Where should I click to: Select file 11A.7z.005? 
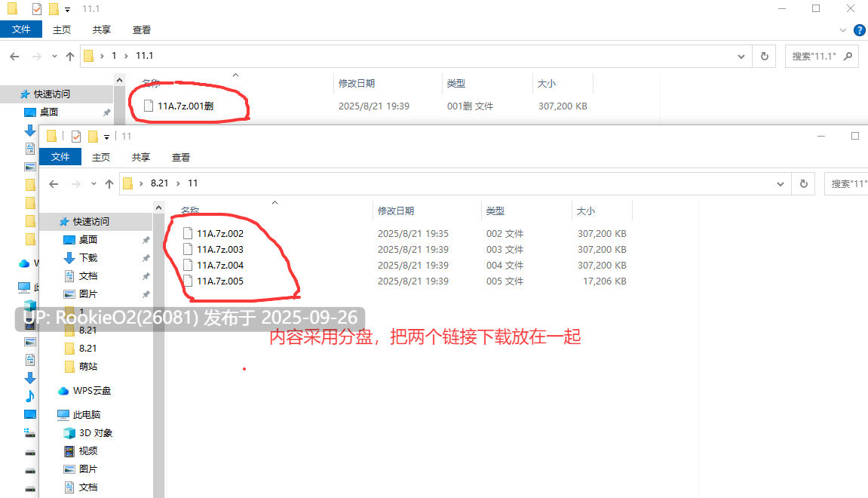(x=219, y=281)
